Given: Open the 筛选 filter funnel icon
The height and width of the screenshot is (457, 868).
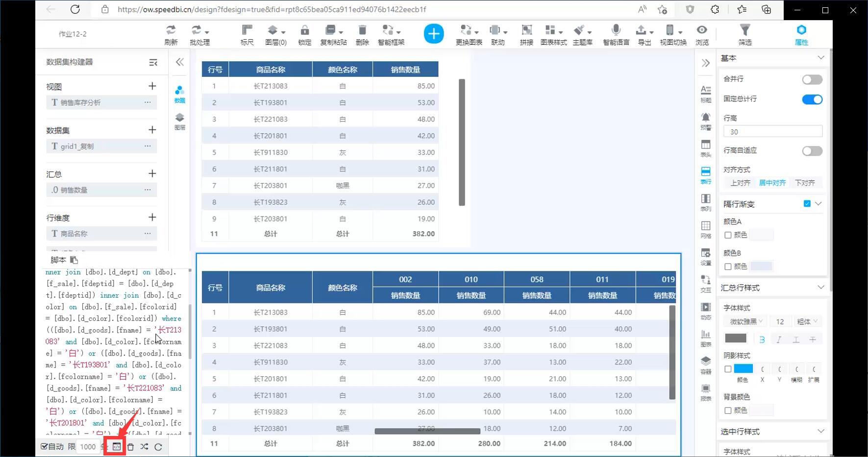Looking at the screenshot, I should point(744,30).
